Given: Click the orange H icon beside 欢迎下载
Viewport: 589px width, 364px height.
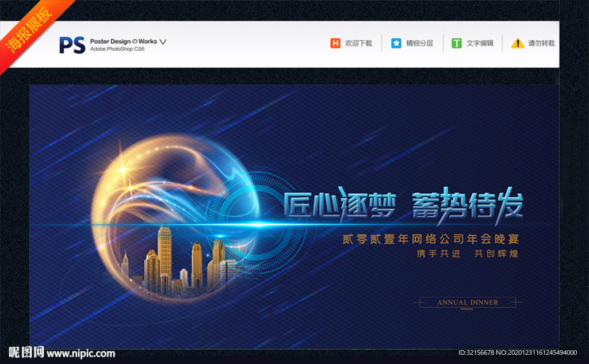Looking at the screenshot, I should click(x=335, y=43).
